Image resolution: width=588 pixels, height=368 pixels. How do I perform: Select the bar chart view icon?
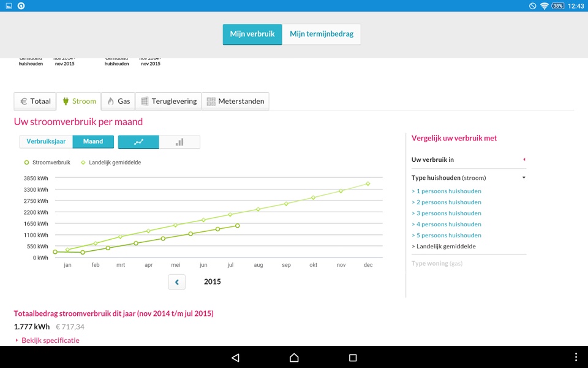[x=179, y=142]
